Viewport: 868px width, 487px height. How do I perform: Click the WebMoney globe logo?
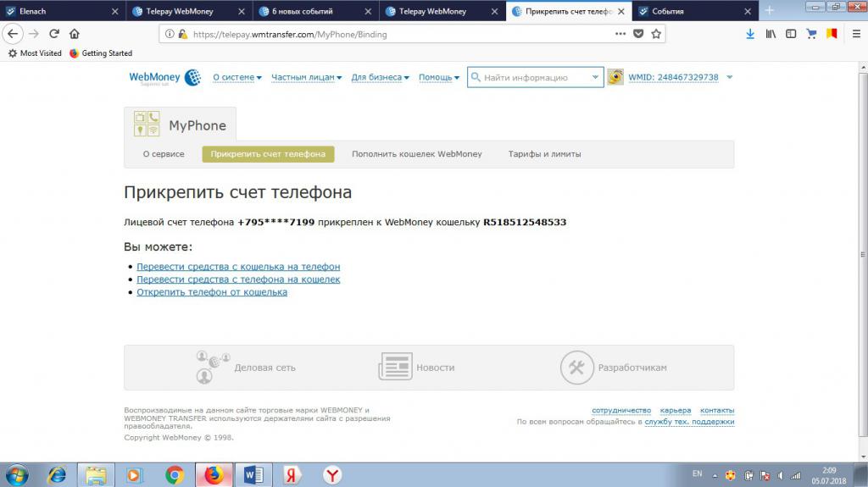coord(192,77)
